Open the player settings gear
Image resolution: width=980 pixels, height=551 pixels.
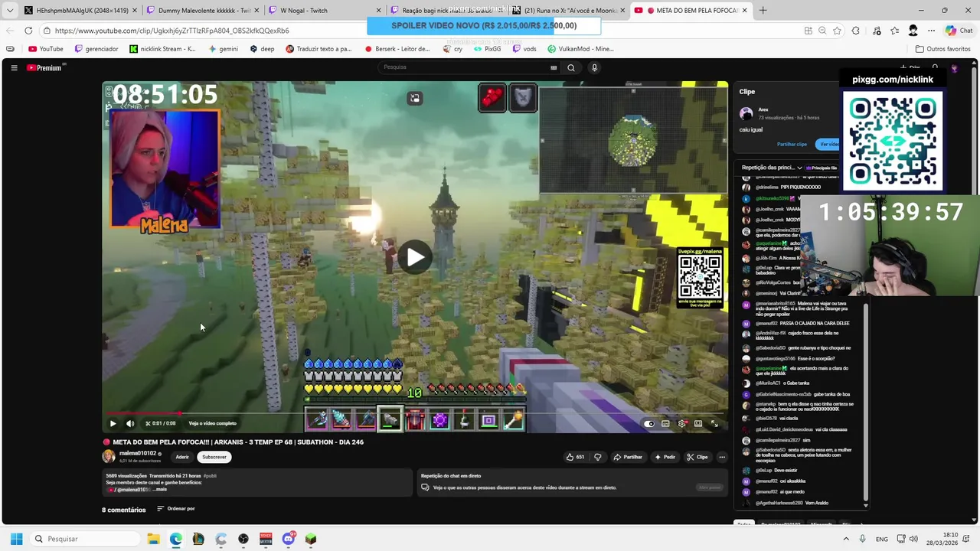pyautogui.click(x=681, y=423)
